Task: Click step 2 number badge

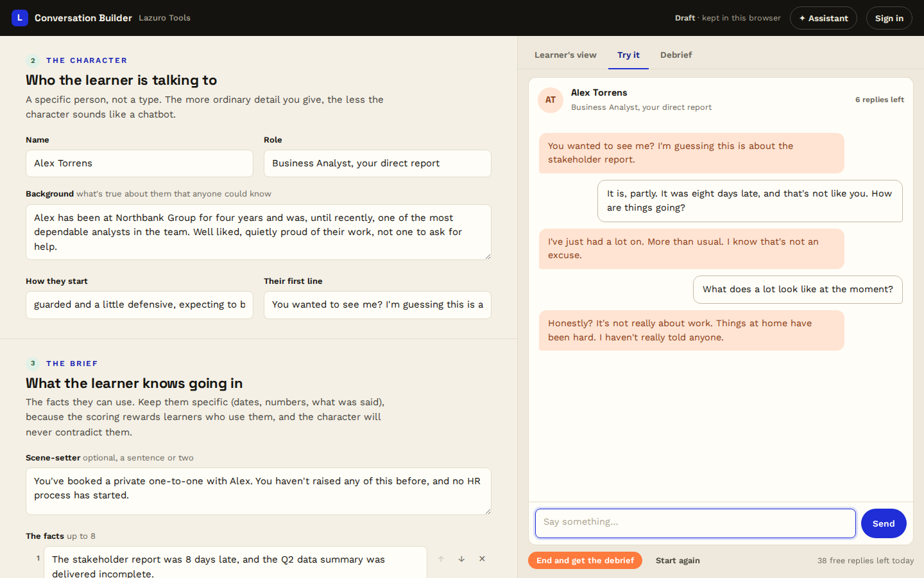Action: click(33, 60)
